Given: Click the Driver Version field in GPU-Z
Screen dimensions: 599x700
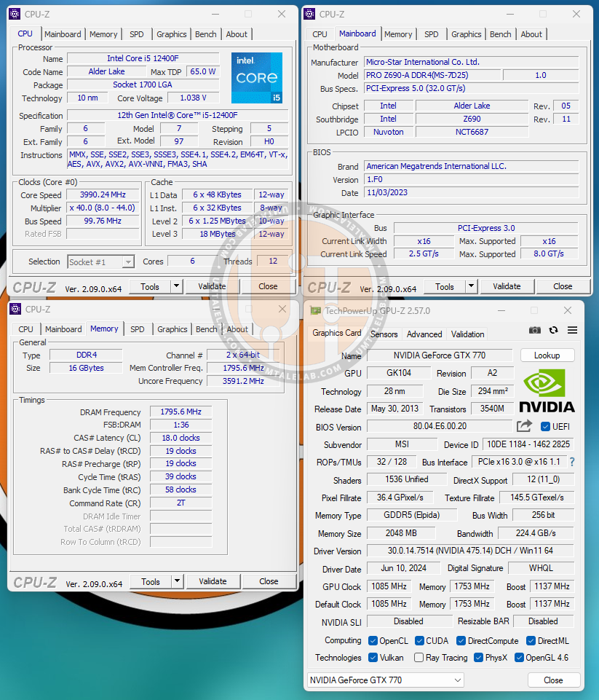Looking at the screenshot, I should coord(471,551).
